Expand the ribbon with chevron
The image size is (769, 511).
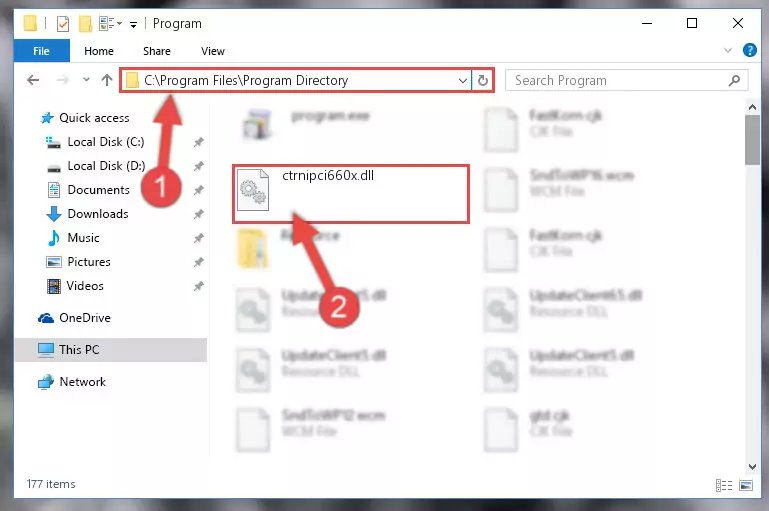[x=728, y=51]
